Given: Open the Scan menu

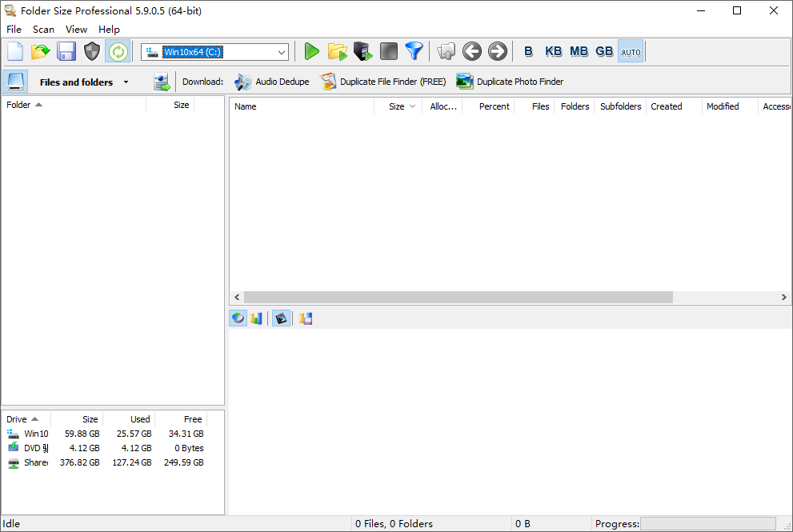Looking at the screenshot, I should [43, 30].
